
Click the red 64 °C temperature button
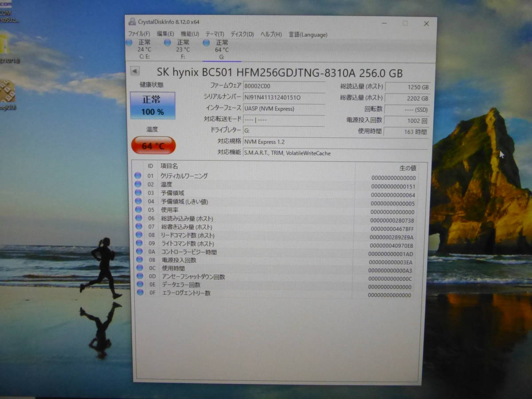pos(153,145)
